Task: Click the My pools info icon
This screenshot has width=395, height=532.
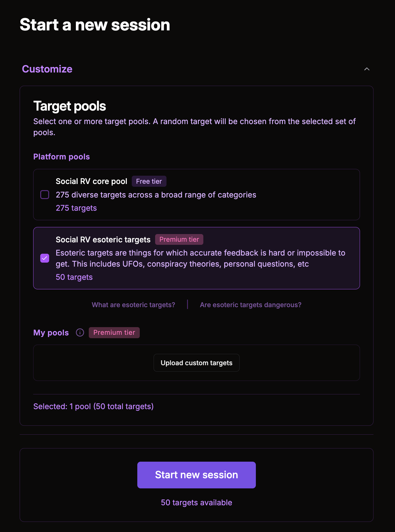Action: pyautogui.click(x=80, y=333)
